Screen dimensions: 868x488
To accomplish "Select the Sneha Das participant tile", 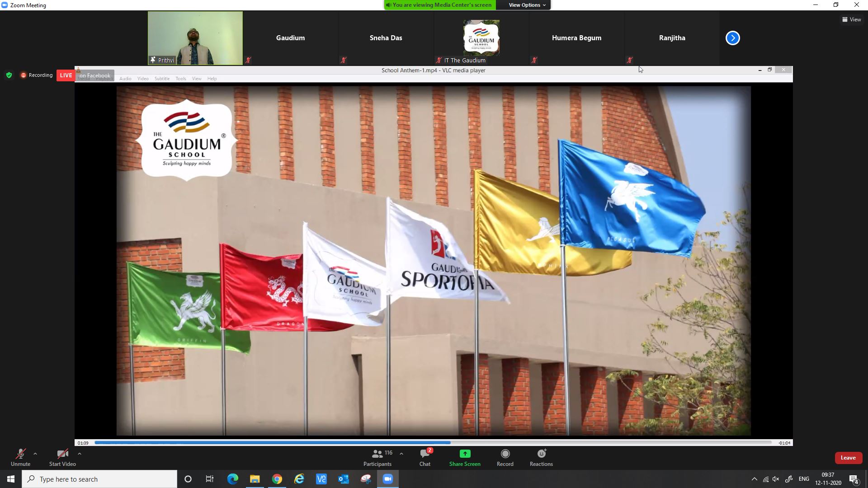I will (386, 38).
